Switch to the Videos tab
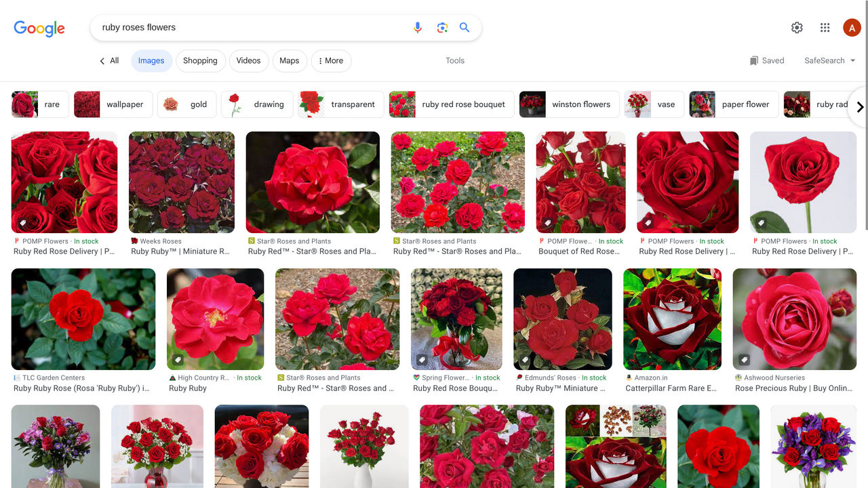 pyautogui.click(x=248, y=60)
